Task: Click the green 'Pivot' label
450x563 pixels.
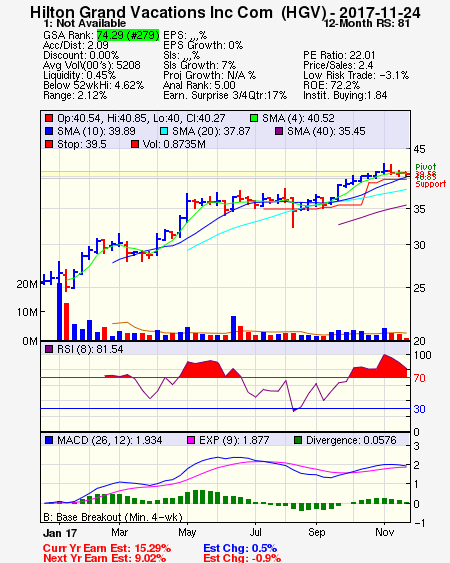Action: pyautogui.click(x=426, y=167)
